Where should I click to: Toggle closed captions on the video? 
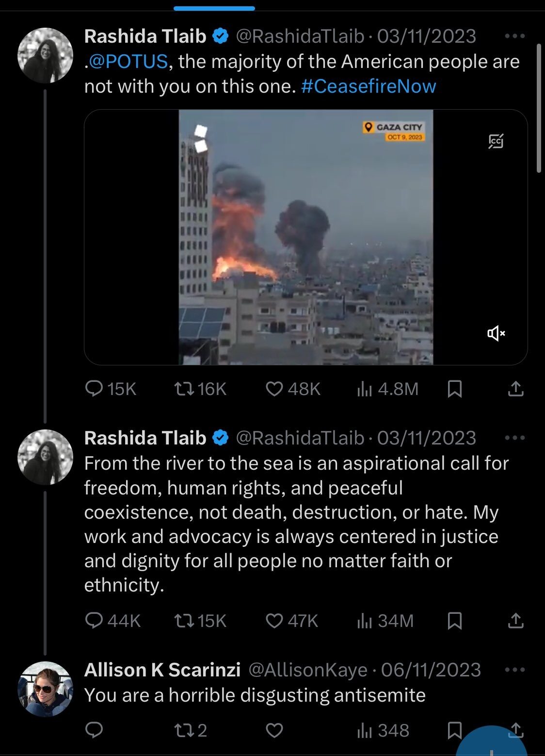[496, 141]
